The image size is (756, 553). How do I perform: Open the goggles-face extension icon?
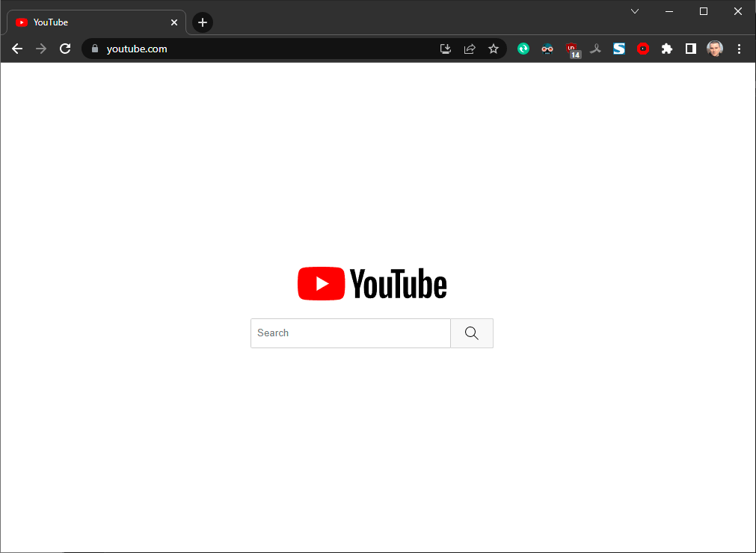547,49
